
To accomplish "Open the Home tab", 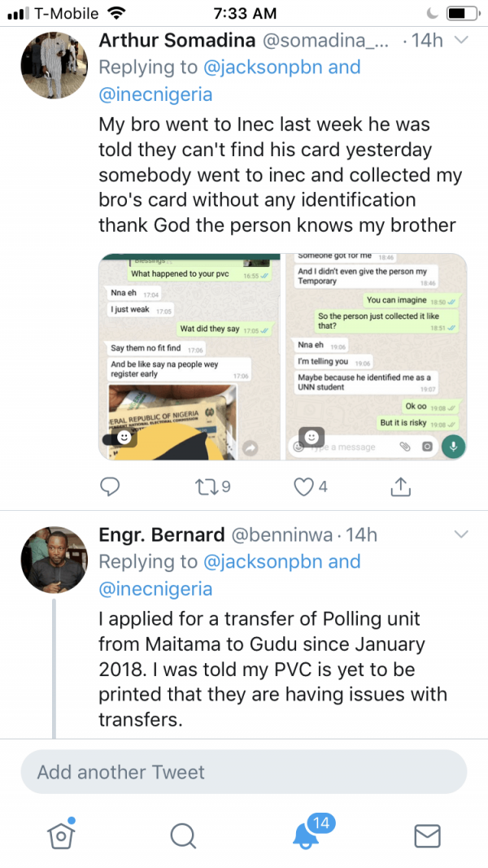I will (x=61, y=832).
